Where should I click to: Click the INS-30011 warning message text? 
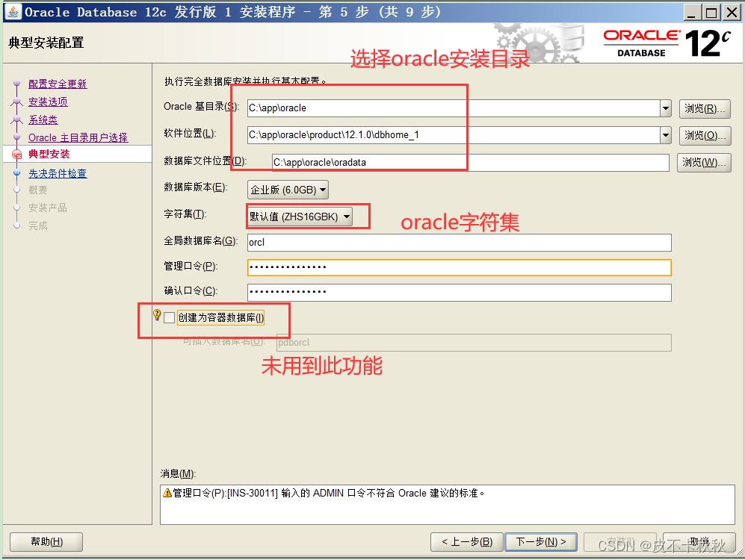point(328,493)
